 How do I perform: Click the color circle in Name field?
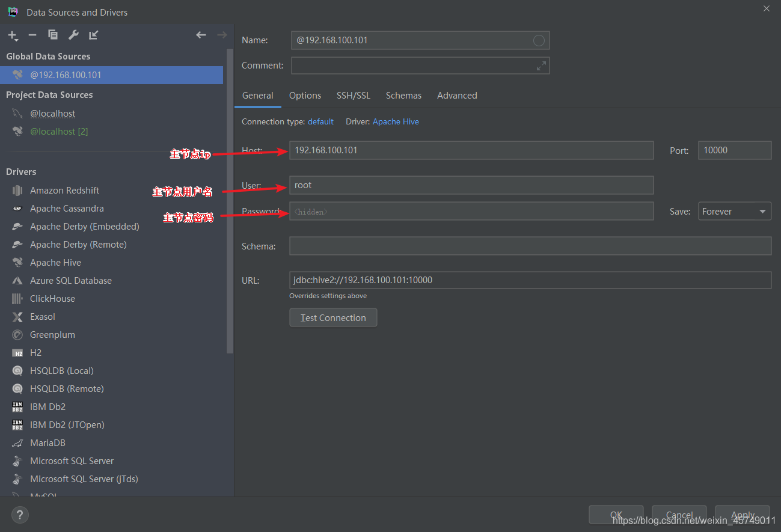click(x=539, y=40)
